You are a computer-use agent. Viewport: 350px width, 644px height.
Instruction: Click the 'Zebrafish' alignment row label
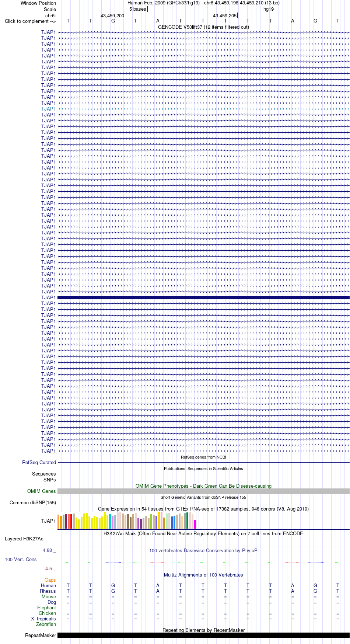[x=46, y=624]
